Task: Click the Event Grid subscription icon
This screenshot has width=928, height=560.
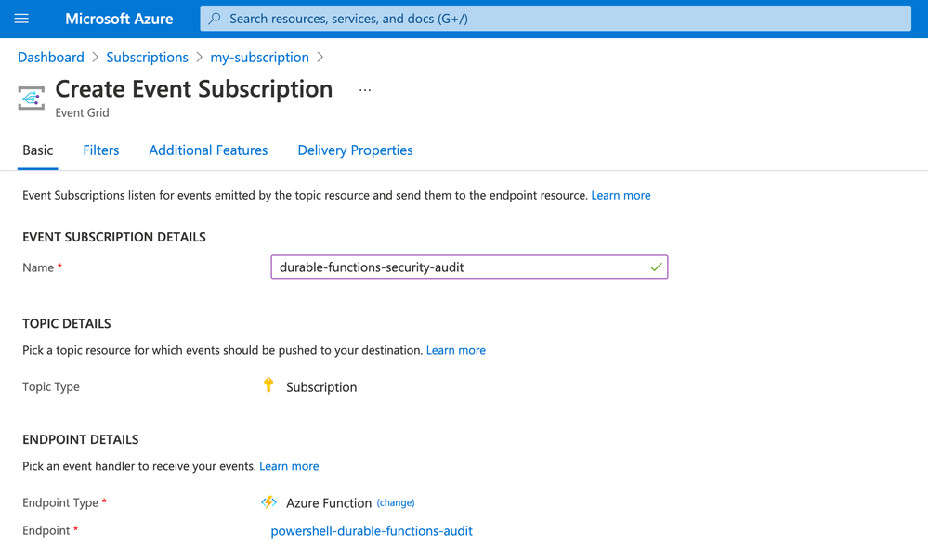Action: [32, 98]
